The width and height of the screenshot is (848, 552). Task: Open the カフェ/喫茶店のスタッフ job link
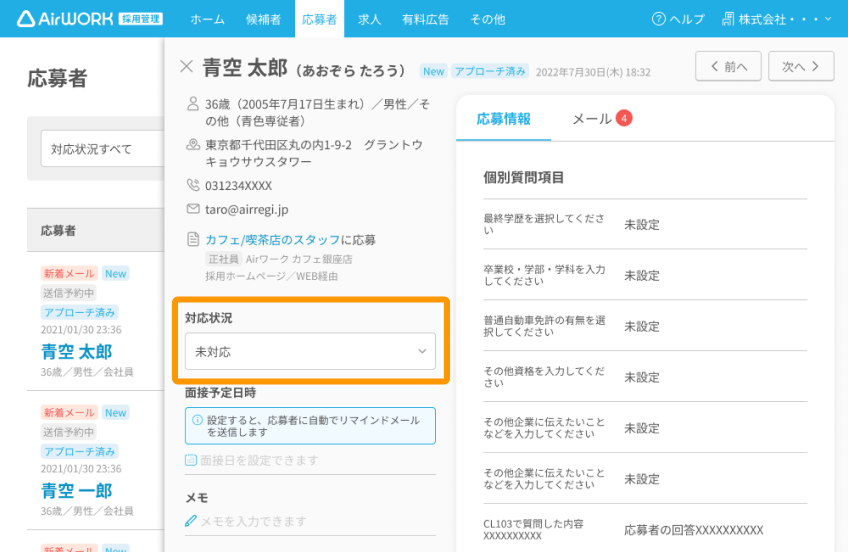[273, 240]
